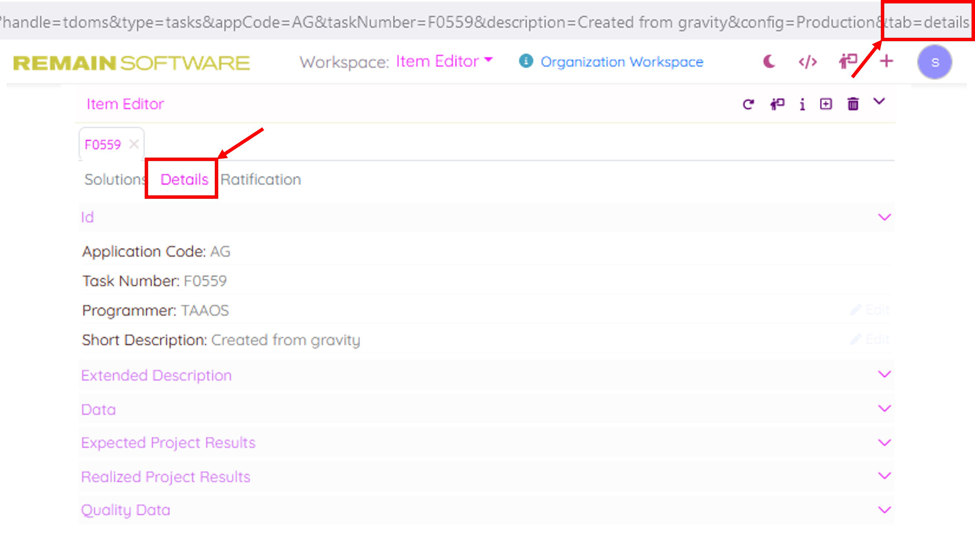
Task: Expand the Quality Data section
Action: pos(884,510)
